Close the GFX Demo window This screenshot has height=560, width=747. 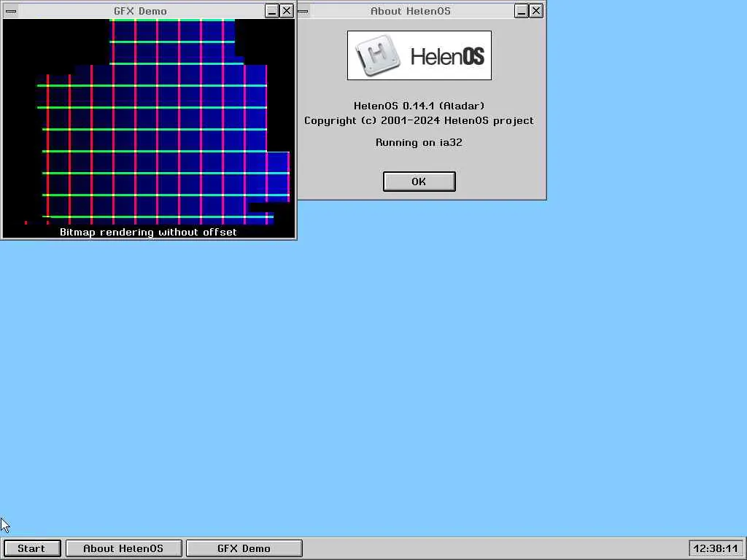(286, 11)
